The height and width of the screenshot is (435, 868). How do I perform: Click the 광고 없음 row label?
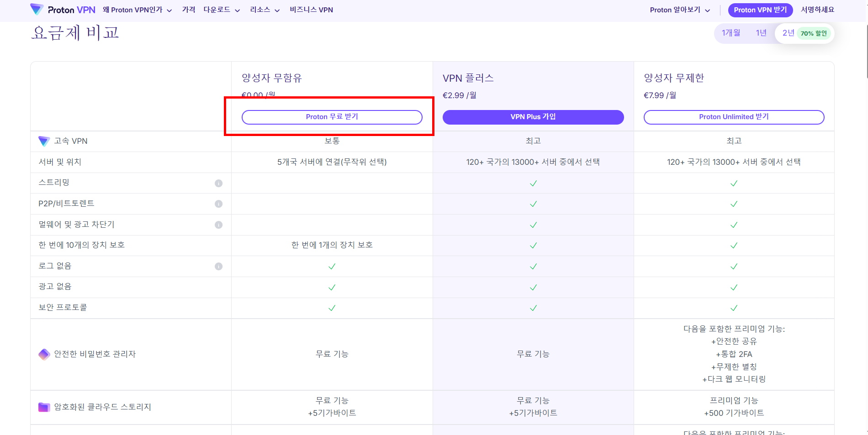(55, 287)
